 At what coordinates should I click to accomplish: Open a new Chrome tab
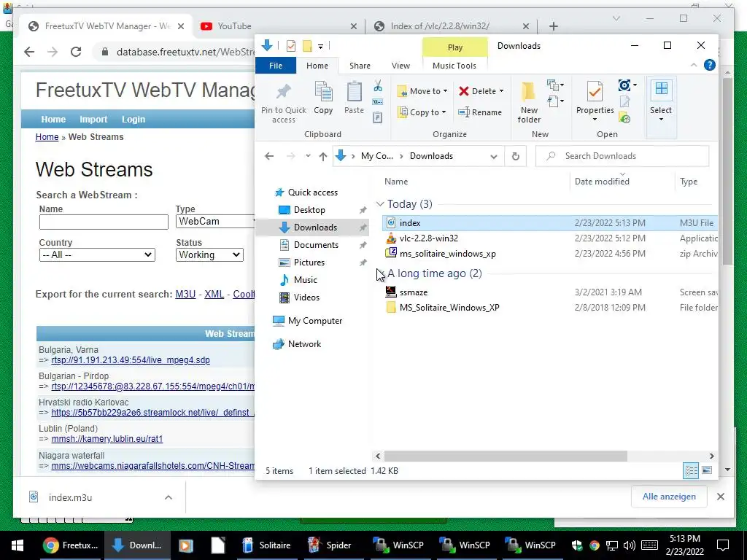(553, 26)
